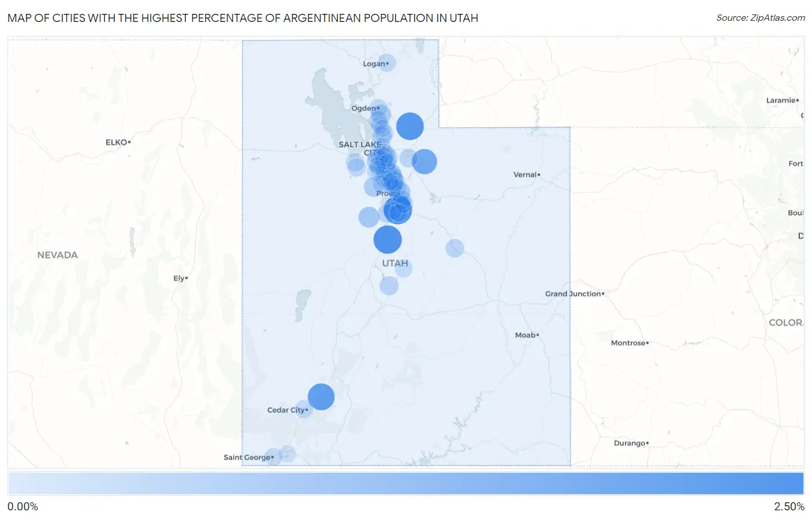Click the bubble next to Logan
Viewport: 812px width, 519px height.
387,62
